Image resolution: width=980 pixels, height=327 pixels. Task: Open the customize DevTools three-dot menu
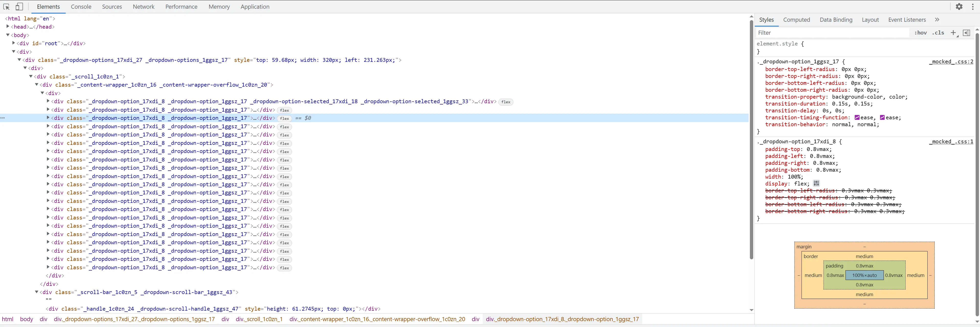coord(973,6)
